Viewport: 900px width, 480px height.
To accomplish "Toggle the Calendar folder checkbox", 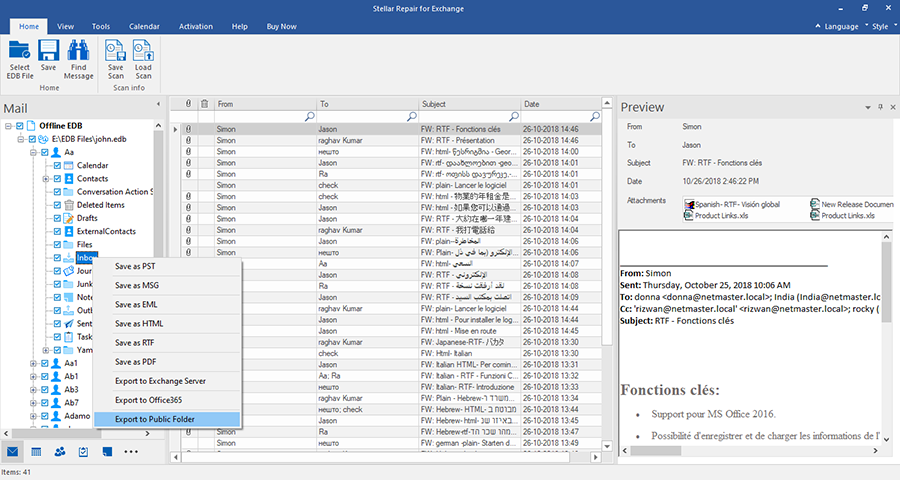I will 57,165.
